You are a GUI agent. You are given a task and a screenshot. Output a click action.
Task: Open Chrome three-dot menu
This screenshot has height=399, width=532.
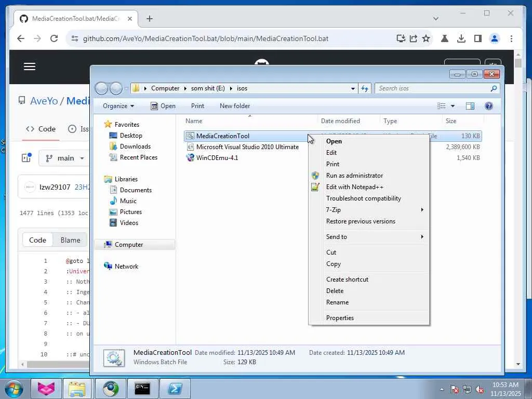[511, 38]
